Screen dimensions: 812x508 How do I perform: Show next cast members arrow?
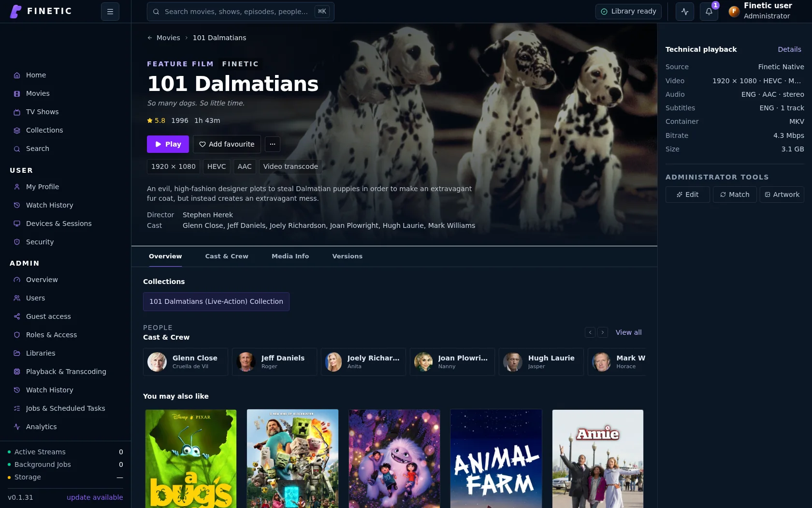(x=603, y=332)
